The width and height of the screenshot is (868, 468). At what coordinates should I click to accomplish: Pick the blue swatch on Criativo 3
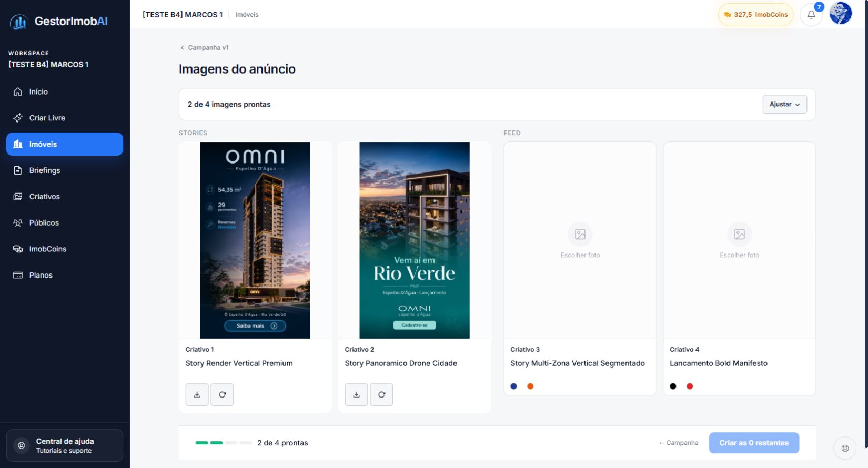pos(514,386)
